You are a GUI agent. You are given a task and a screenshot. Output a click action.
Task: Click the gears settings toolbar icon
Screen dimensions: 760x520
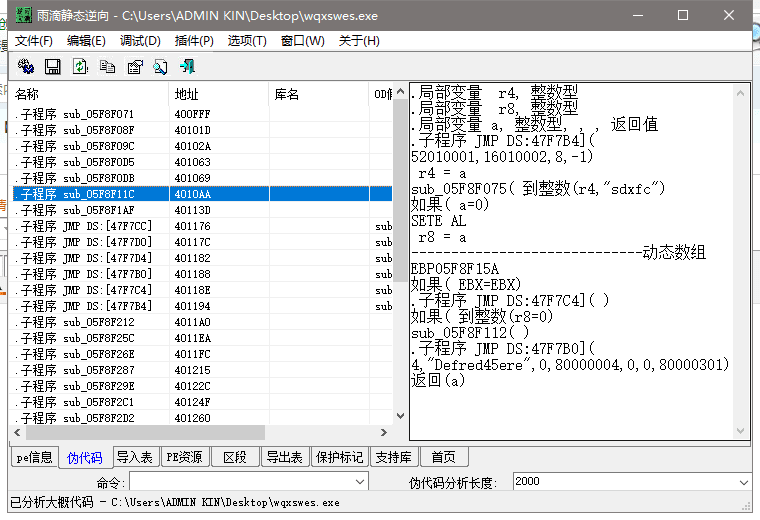(x=26, y=66)
